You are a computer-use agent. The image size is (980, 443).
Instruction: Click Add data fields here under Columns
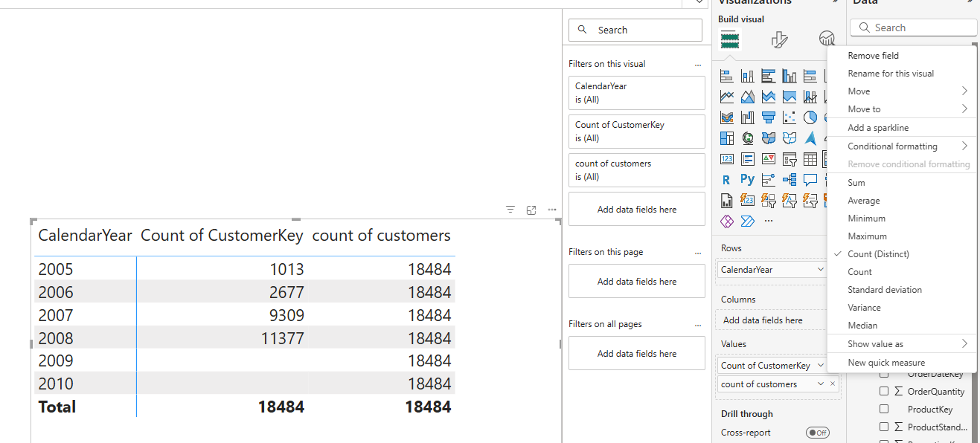click(770, 320)
